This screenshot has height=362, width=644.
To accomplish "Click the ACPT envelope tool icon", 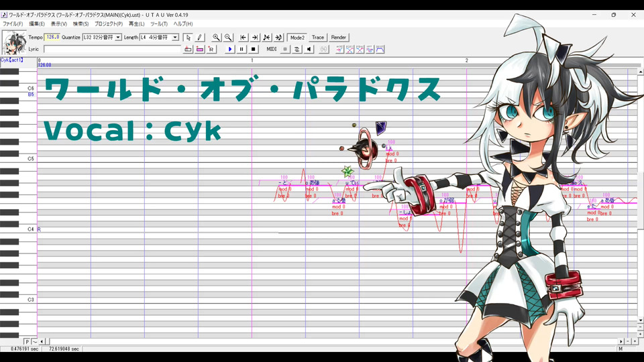I will click(339, 49).
